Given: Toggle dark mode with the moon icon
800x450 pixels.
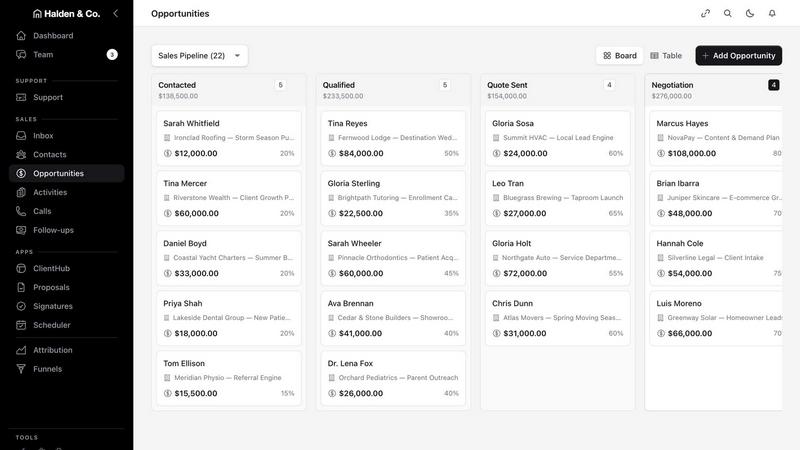Looking at the screenshot, I should point(750,13).
